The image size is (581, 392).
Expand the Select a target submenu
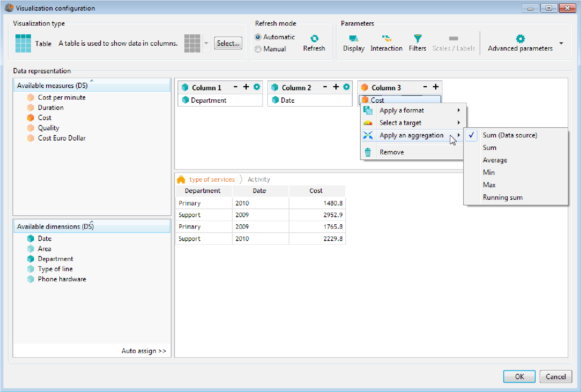point(414,123)
